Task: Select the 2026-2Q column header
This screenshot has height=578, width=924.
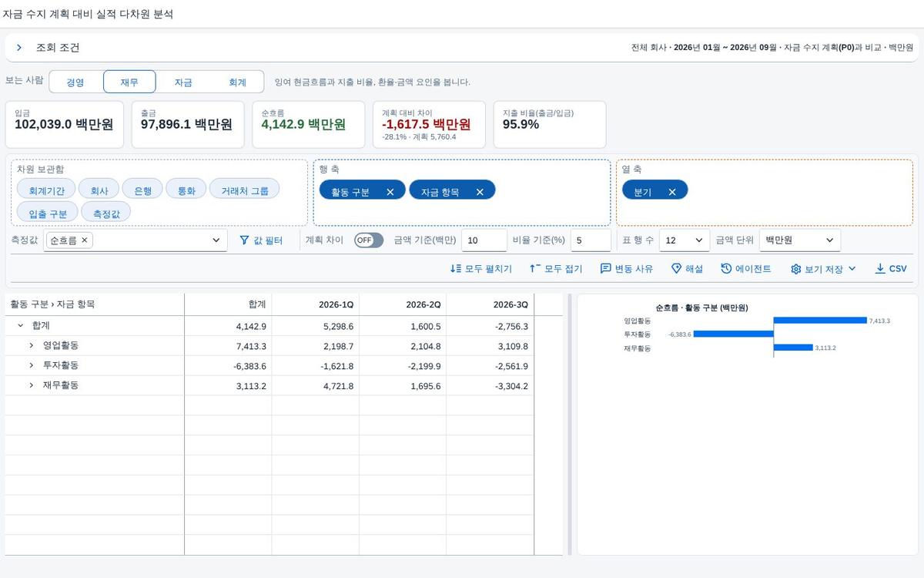Action: click(403, 304)
